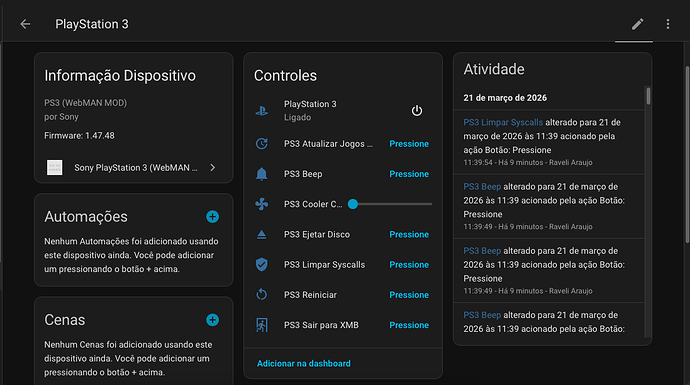Viewport: 690px width, 385px height.
Task: Go back with the arrow icon
Action: [26, 24]
